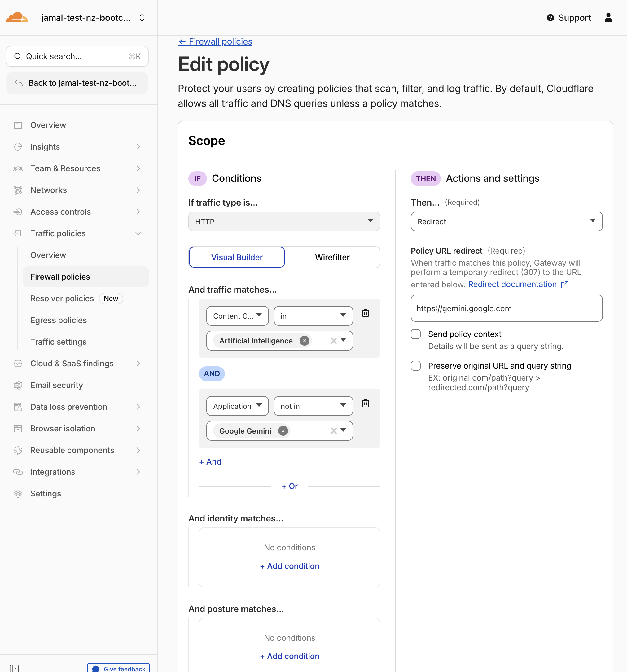Open the 'in' operator dropdown
The width and height of the screenshot is (627, 672).
[x=313, y=316]
